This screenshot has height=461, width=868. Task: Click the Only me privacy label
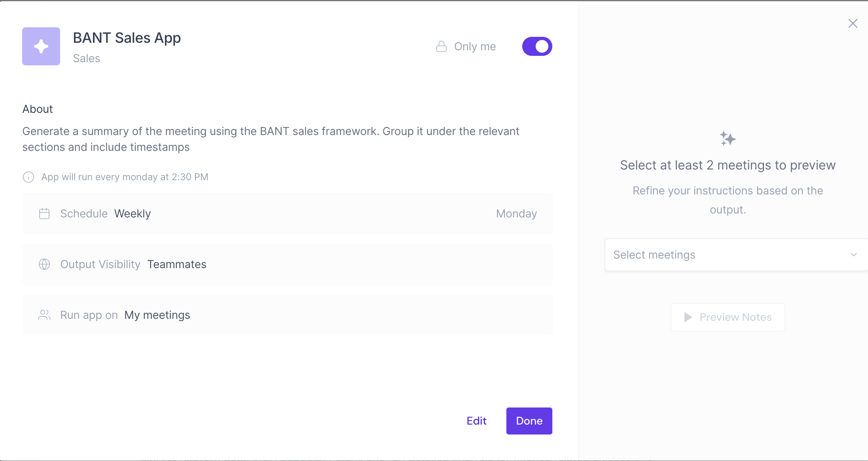click(x=475, y=47)
